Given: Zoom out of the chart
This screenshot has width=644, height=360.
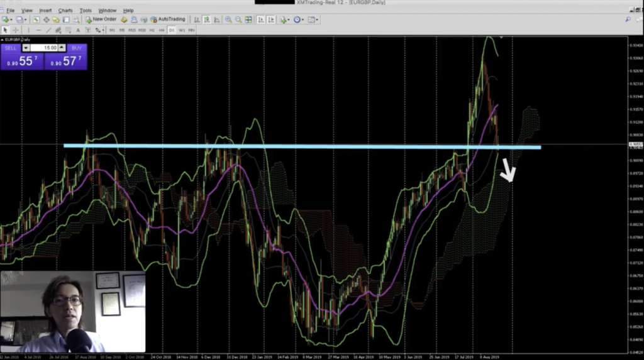Looking at the screenshot, I should coord(238,19).
